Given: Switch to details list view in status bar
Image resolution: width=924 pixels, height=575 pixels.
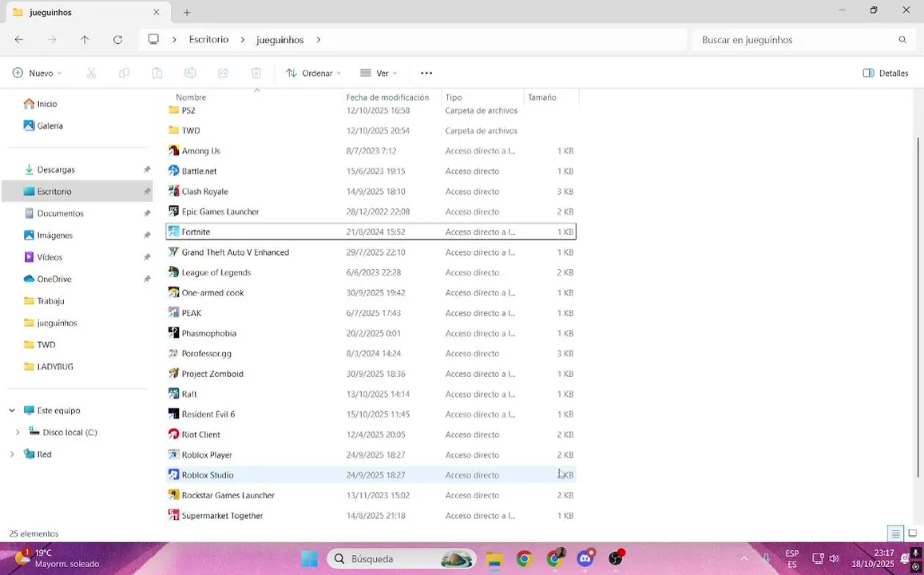Looking at the screenshot, I should click(x=895, y=533).
